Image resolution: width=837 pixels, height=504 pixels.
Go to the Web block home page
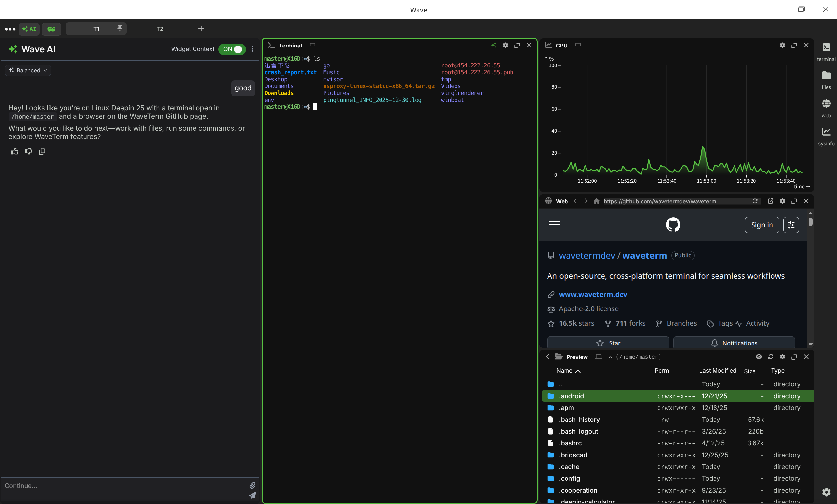click(597, 201)
